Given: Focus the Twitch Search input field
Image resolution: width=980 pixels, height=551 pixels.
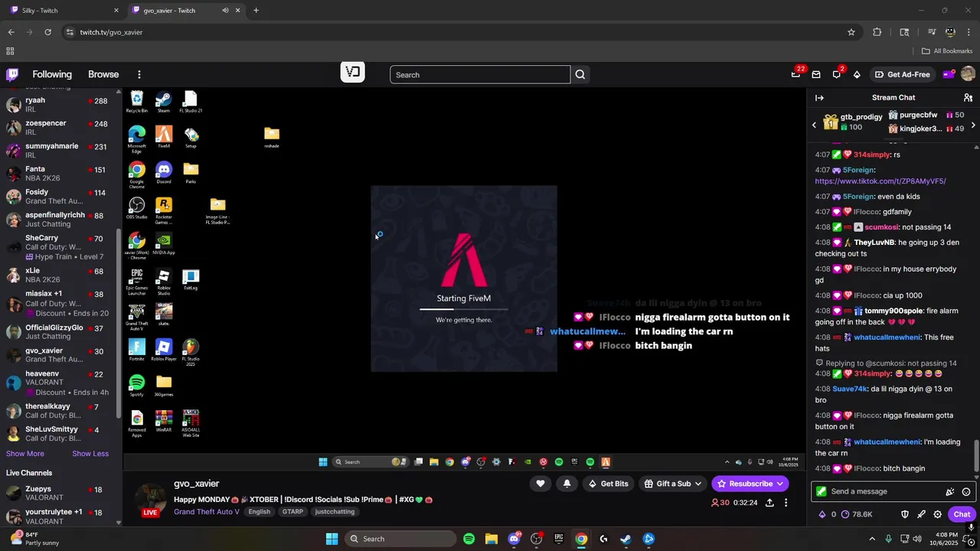Looking at the screenshot, I should (480, 74).
